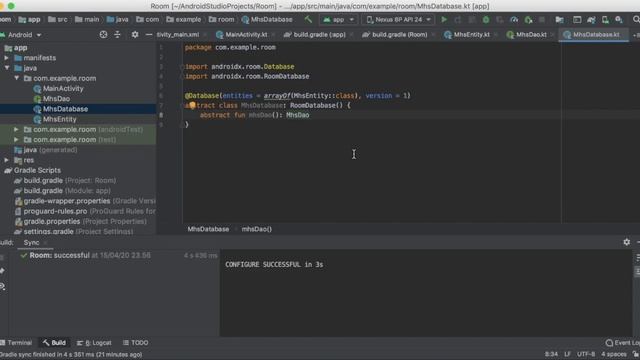640x360 pixels.
Task: Collapse the java folder
Action: 7,68
